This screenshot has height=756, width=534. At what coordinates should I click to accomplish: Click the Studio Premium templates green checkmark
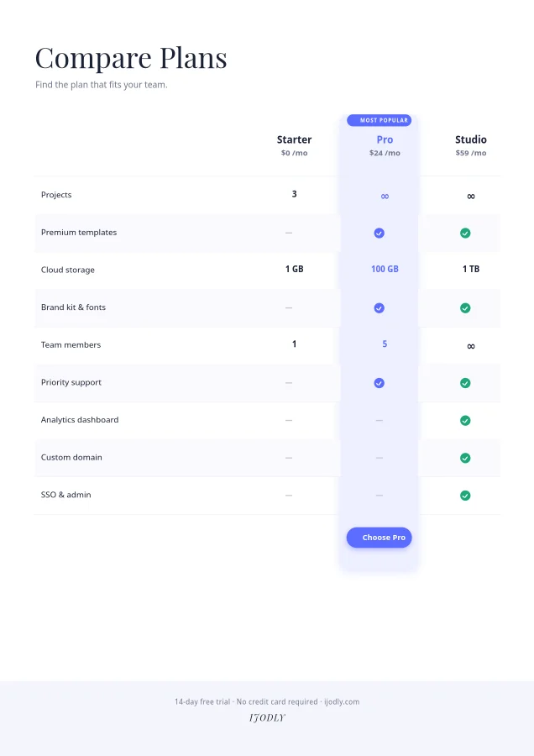(465, 233)
